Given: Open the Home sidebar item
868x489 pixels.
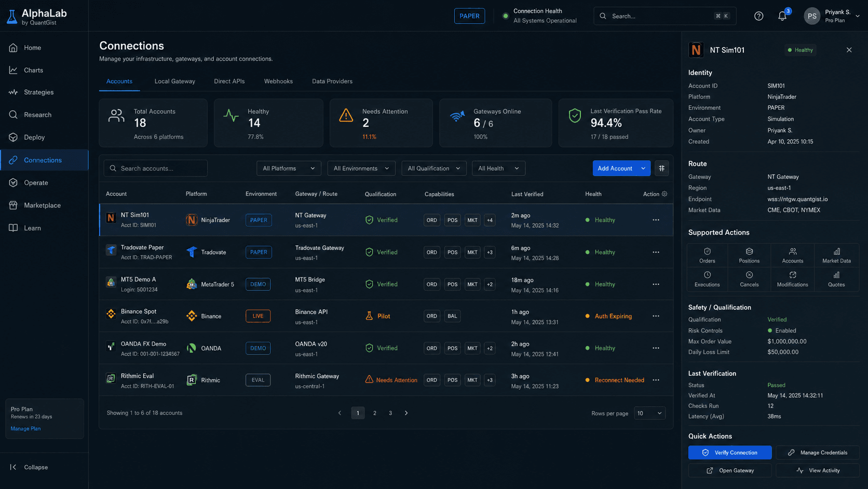Looking at the screenshot, I should (44, 48).
